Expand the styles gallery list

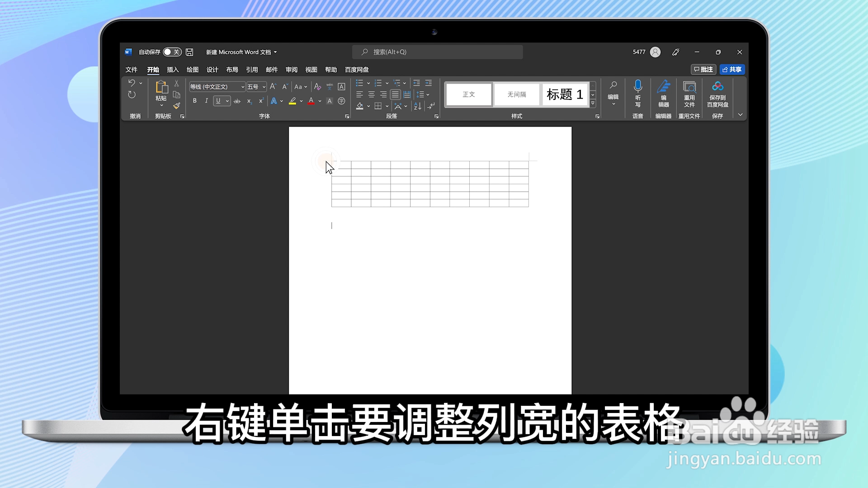[593, 103]
